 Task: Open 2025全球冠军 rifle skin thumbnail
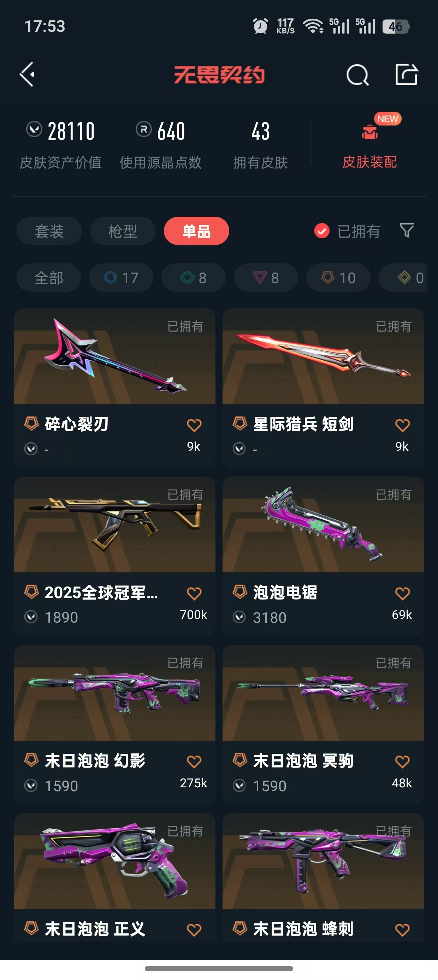coord(115,525)
